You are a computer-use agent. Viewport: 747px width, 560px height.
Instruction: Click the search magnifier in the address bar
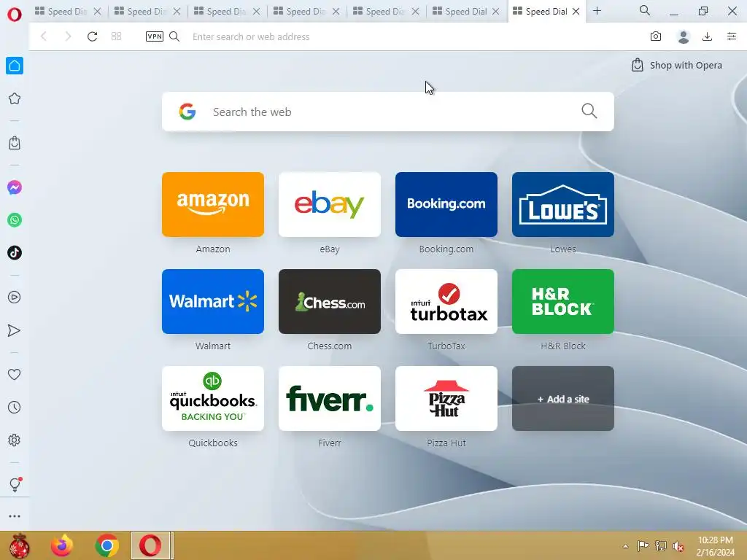coord(174,36)
